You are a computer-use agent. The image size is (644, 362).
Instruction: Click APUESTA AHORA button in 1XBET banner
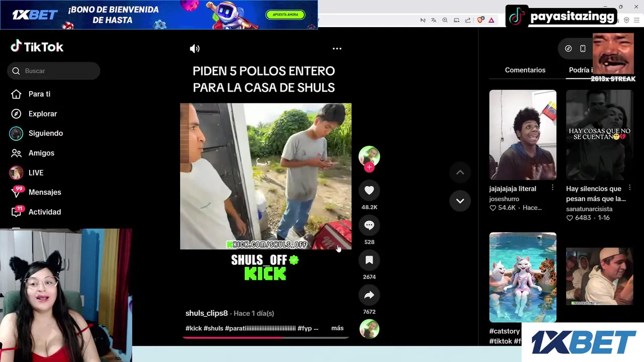(285, 15)
